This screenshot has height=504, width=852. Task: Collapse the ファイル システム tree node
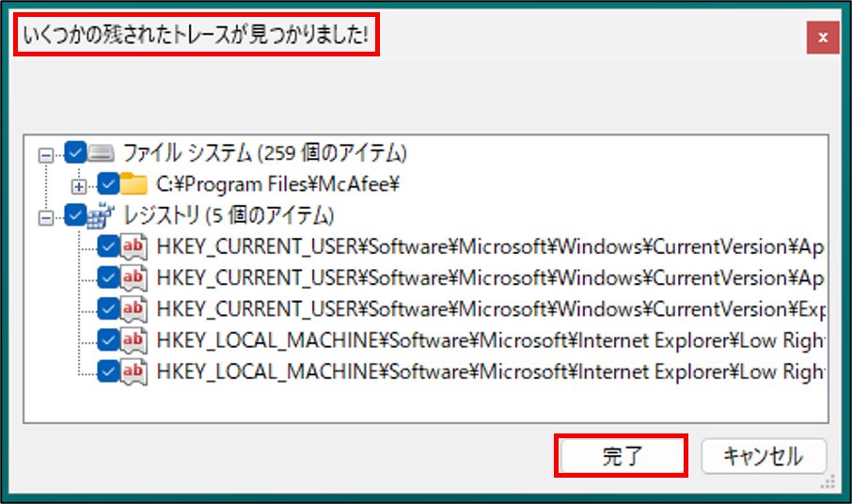(x=44, y=153)
